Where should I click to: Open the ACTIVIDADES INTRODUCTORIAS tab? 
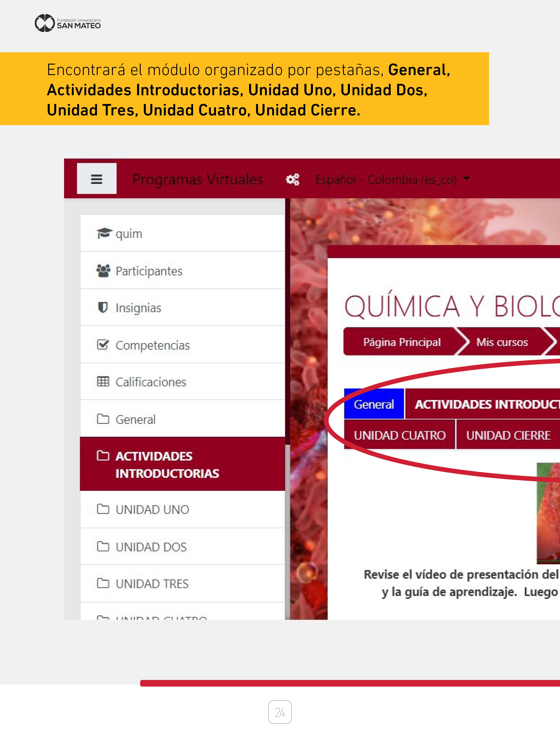[x=486, y=404]
